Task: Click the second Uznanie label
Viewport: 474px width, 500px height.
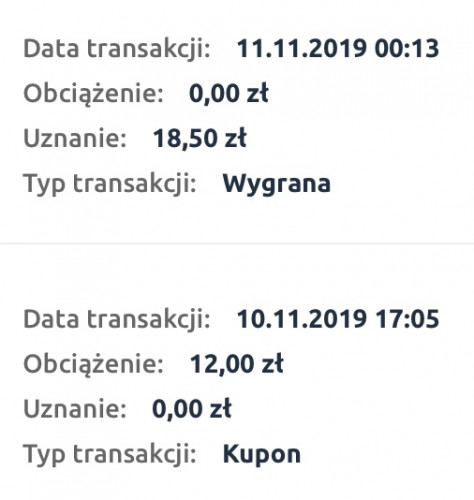Action: point(75,409)
